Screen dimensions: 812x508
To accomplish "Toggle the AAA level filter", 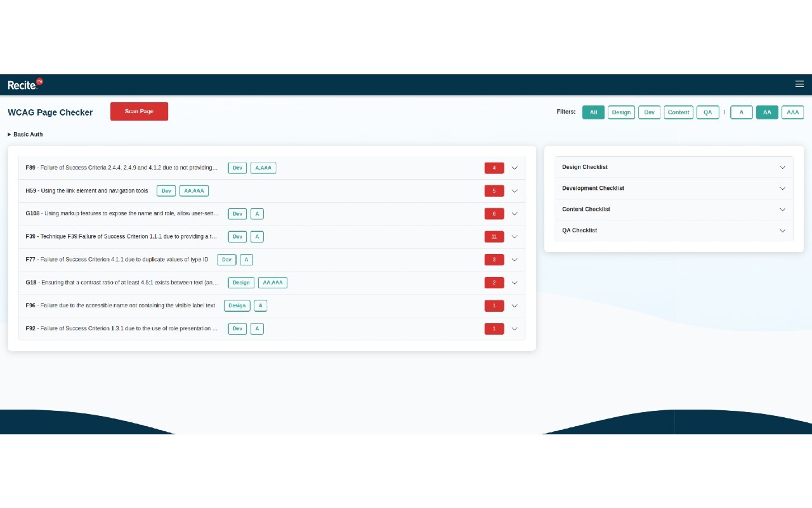I will [792, 112].
